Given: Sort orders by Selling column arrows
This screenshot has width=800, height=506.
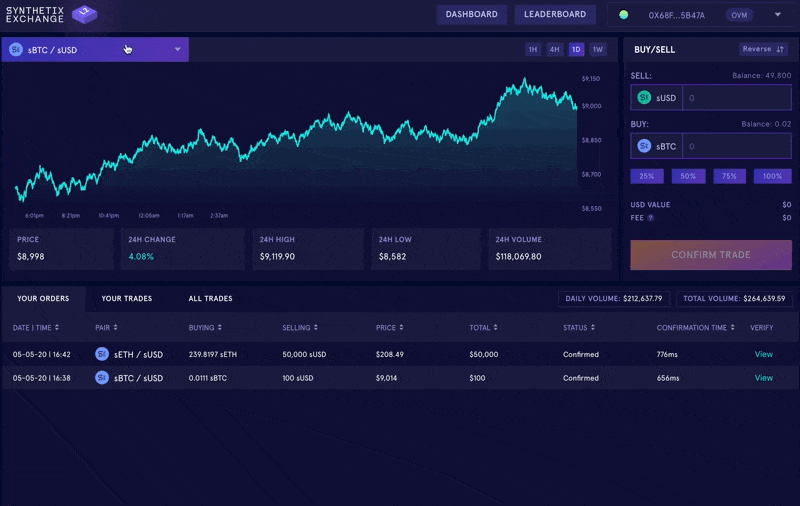Looking at the screenshot, I should tap(316, 327).
